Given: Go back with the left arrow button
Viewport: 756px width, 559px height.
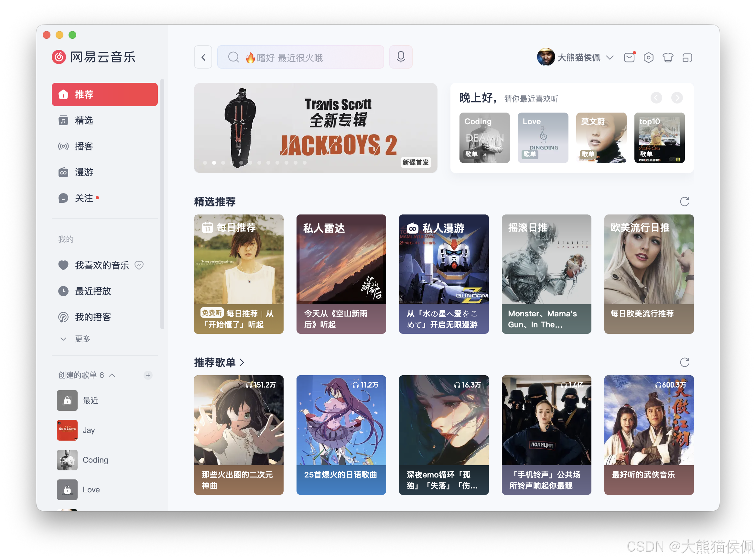Looking at the screenshot, I should (203, 57).
